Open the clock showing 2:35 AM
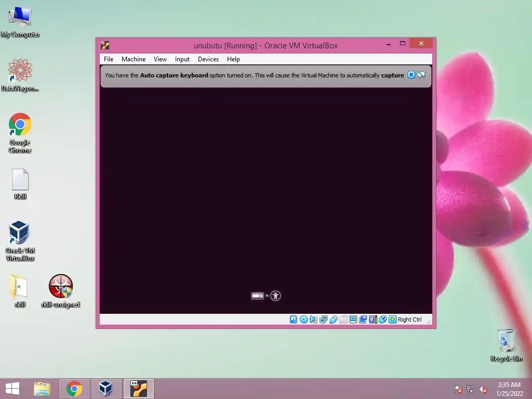Viewport: 532px width, 399px height. point(509,389)
